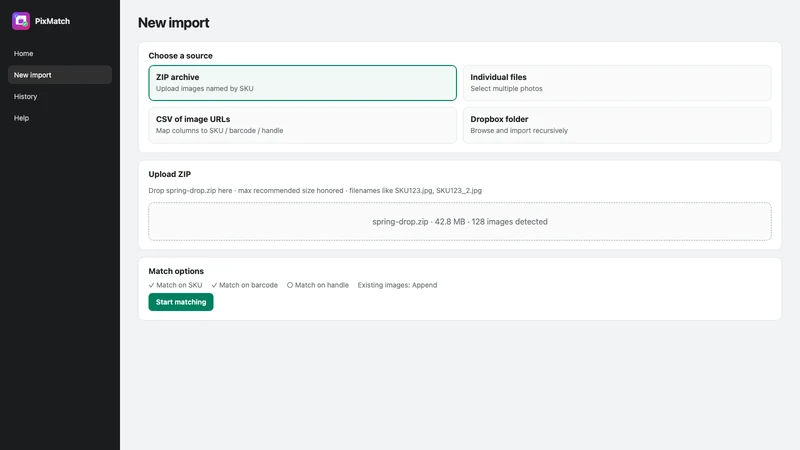This screenshot has width=800, height=450.
Task: Change Existing images: Append setting
Action: [397, 285]
